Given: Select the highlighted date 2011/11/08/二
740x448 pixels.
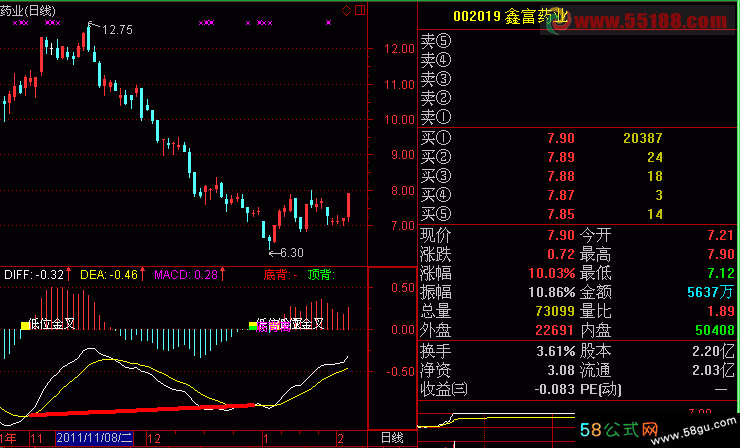Looking at the screenshot, I should (94, 438).
